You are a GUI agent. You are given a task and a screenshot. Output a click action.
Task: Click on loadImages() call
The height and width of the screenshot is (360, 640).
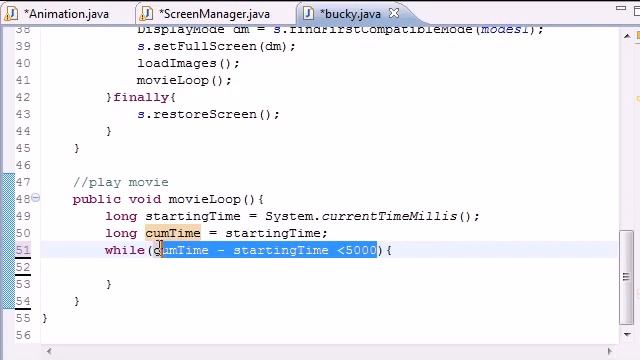pos(188,63)
